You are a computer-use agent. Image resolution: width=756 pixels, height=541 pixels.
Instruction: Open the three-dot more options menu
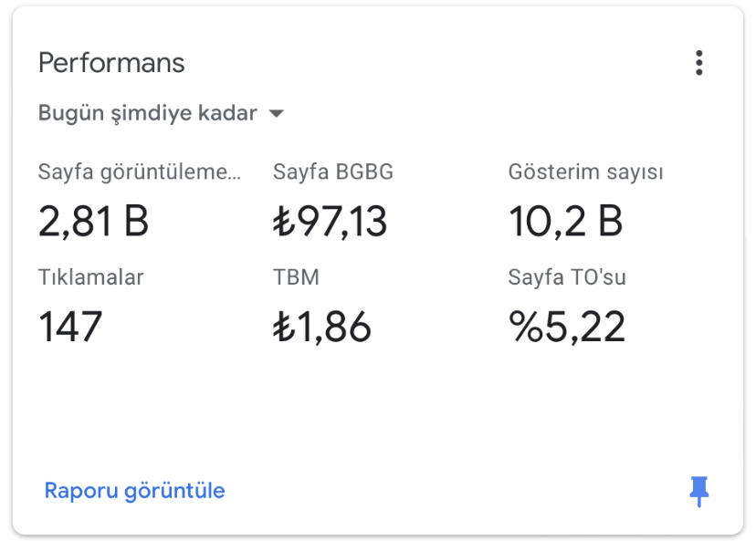click(698, 63)
